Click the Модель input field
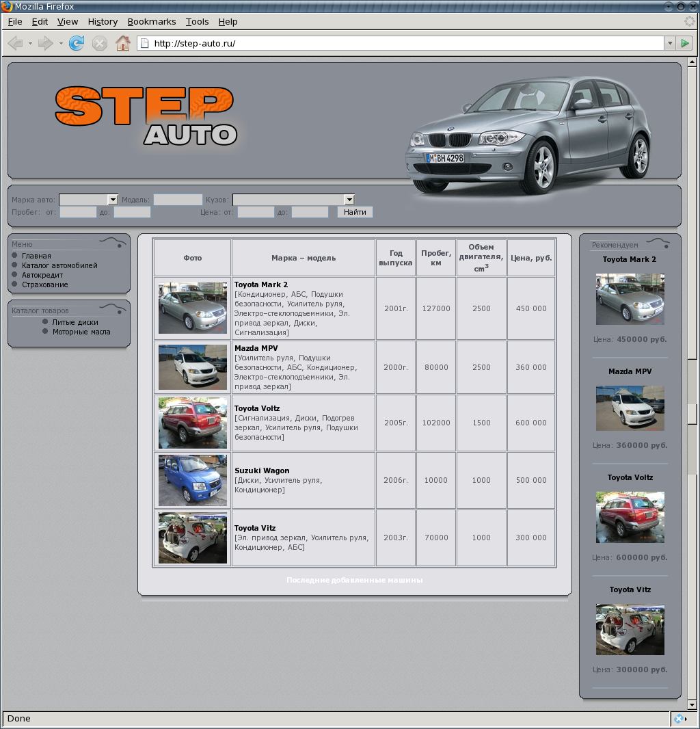This screenshot has width=700, height=729. (178, 200)
